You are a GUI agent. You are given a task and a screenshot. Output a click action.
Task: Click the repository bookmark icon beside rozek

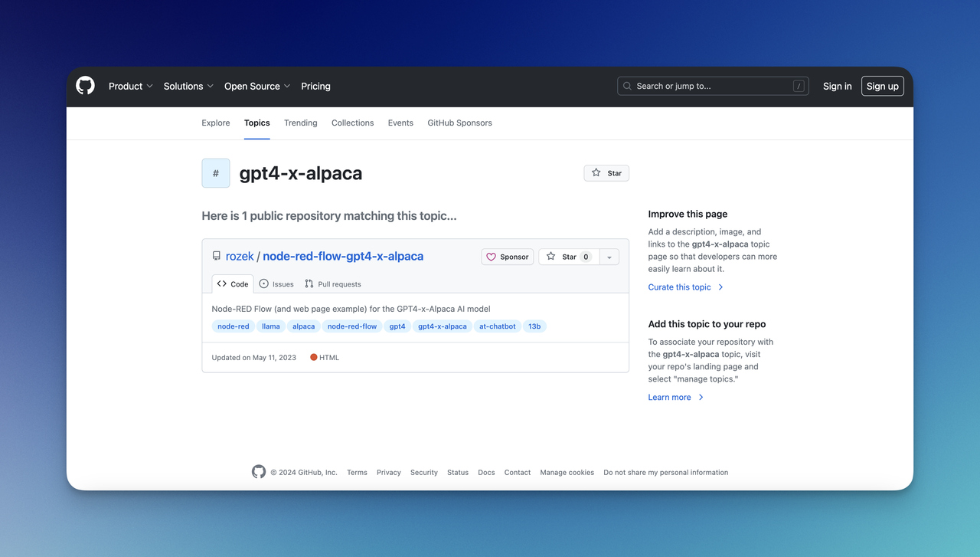pyautogui.click(x=216, y=255)
